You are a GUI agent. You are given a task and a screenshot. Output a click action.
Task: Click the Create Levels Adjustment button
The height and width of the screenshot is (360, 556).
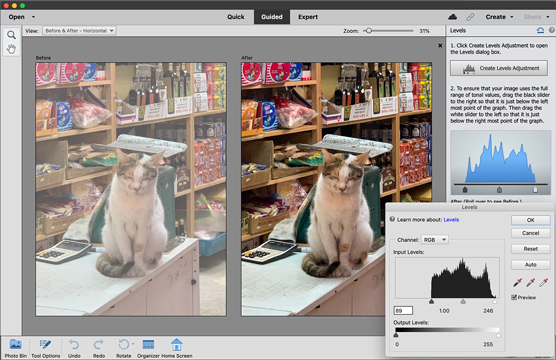[x=499, y=68]
